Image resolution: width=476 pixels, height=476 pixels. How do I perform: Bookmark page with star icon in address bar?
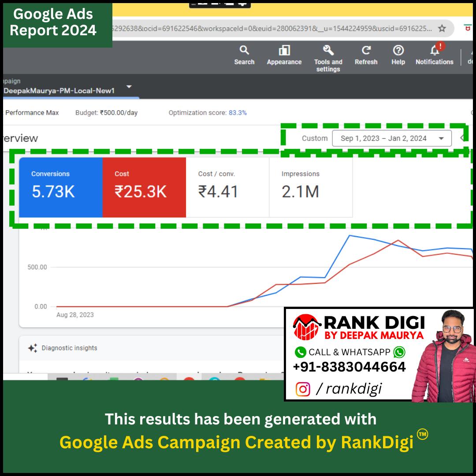tap(442, 29)
